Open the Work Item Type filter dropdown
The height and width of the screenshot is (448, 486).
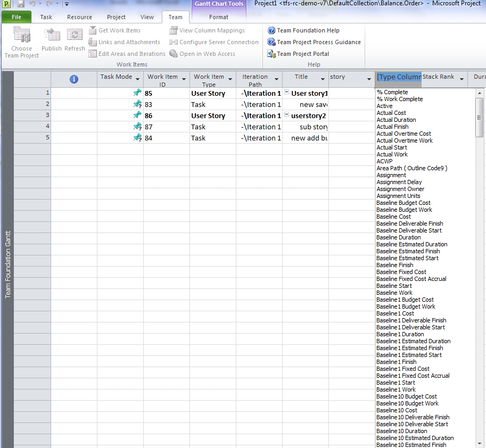tap(230, 78)
